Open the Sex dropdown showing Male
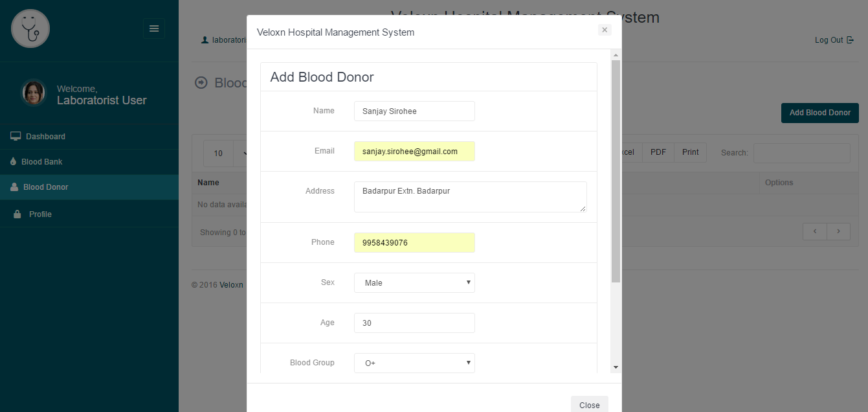The height and width of the screenshot is (412, 868). point(414,282)
